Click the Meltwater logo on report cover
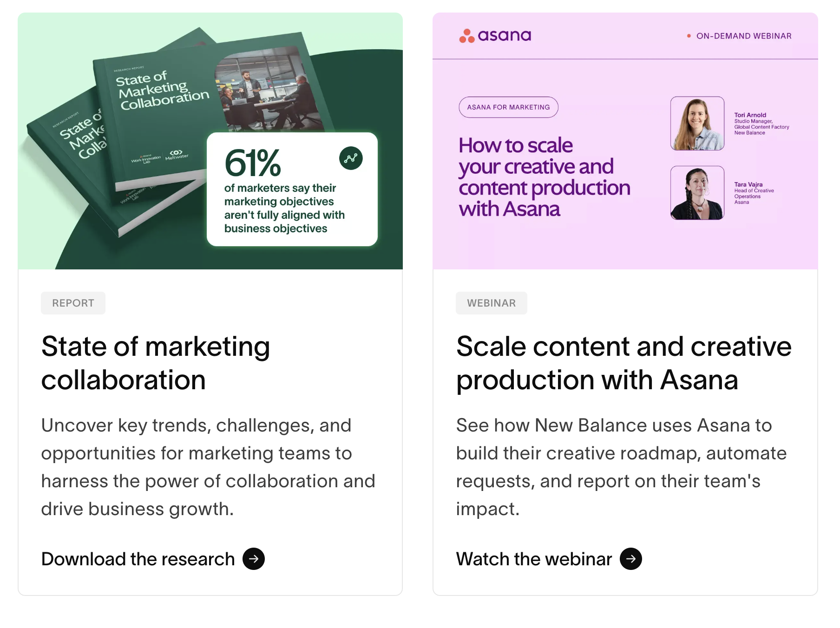840x628 pixels. (177, 155)
